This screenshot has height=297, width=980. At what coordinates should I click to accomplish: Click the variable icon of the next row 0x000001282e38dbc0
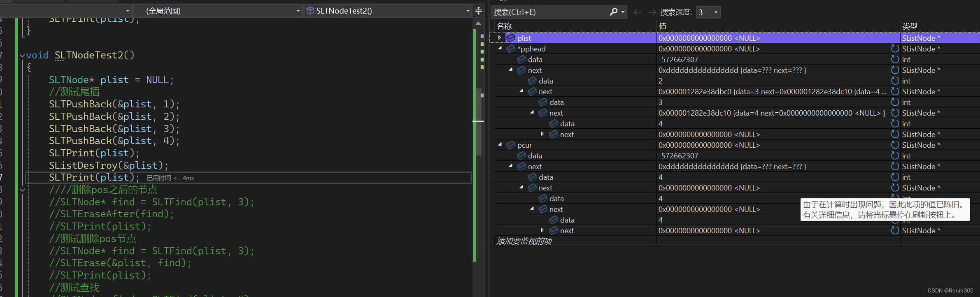point(532,91)
